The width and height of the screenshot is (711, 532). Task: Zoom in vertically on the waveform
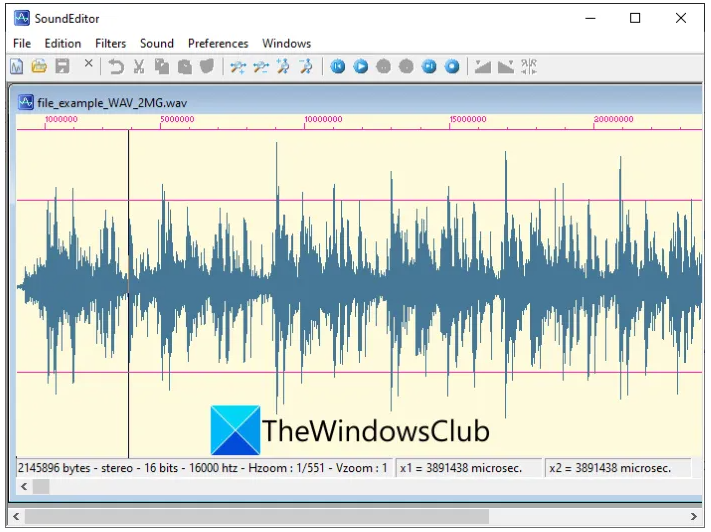283,67
